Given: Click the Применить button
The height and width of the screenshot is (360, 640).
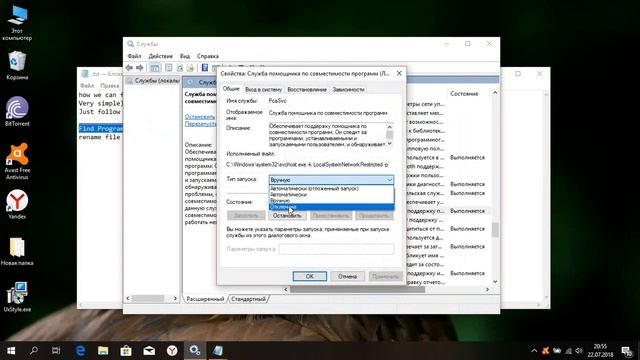Looking at the screenshot, I should click(x=385, y=276).
